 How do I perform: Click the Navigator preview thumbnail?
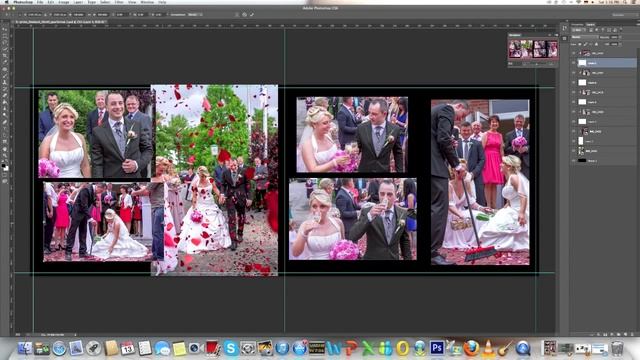click(x=533, y=49)
